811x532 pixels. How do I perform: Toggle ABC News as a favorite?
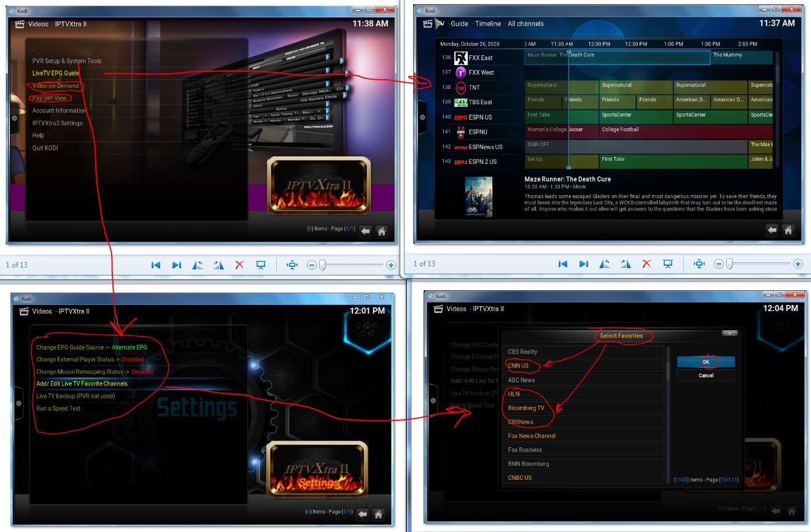(x=584, y=380)
